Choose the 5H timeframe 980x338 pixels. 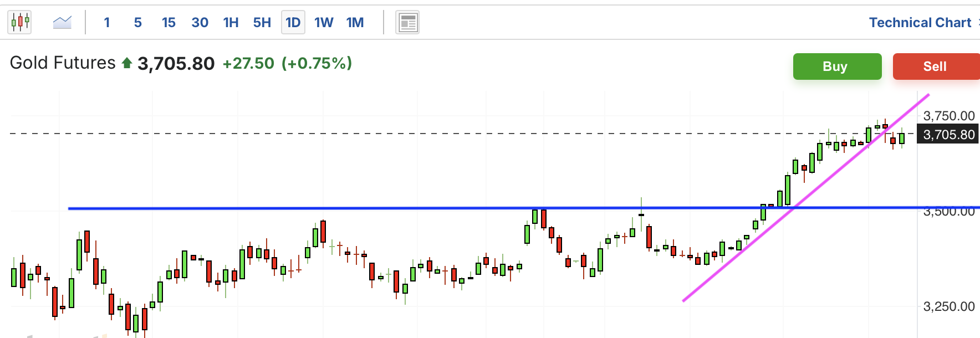click(x=262, y=23)
